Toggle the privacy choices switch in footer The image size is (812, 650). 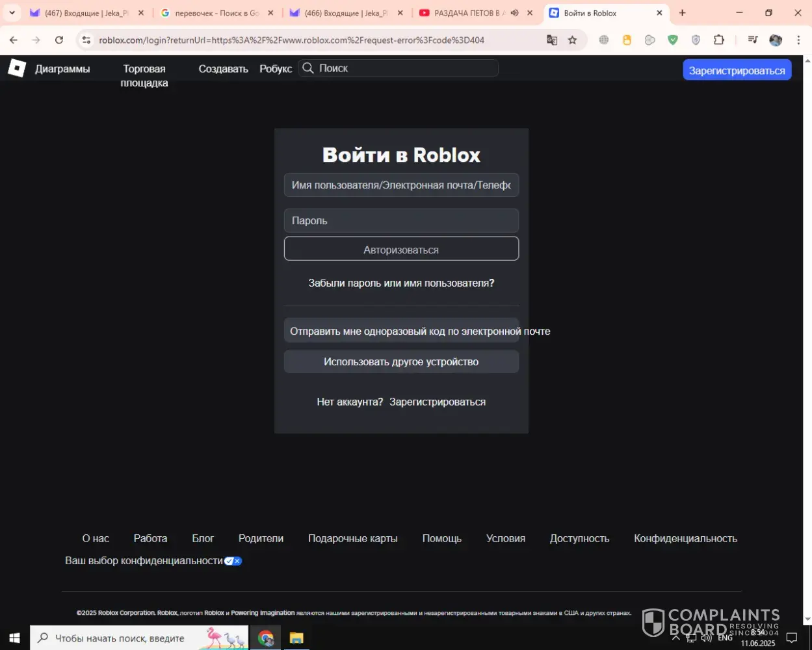point(233,561)
